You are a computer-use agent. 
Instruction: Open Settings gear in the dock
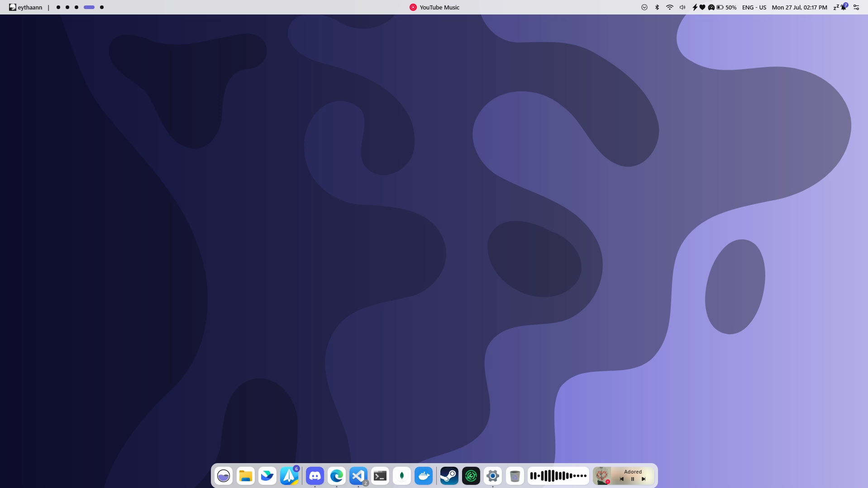coord(493,476)
